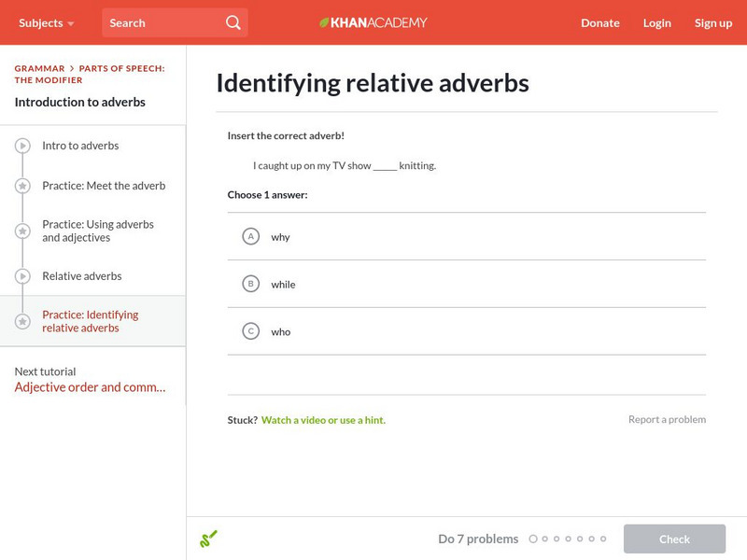Screen dimensions: 747x560
Task: Click the star icon beside Meet the adverb
Action: tap(22, 186)
